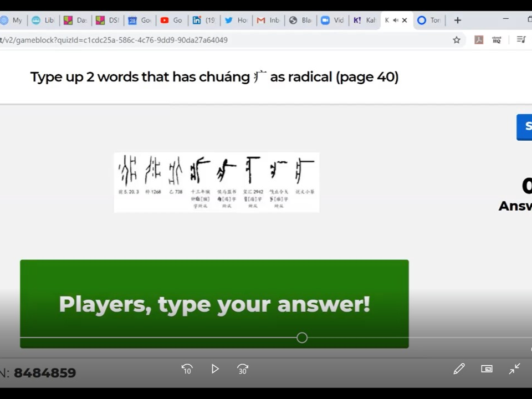Mute audio on the active tab

tap(396, 21)
